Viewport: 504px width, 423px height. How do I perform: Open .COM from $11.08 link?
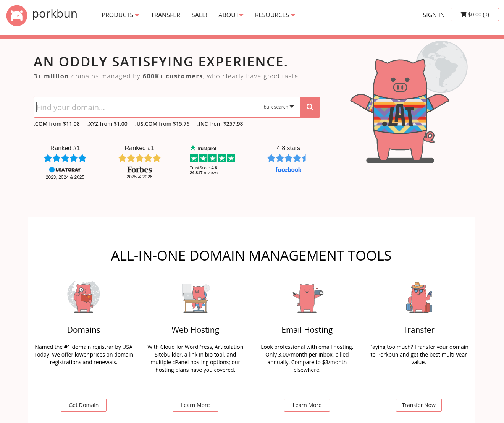click(x=57, y=124)
